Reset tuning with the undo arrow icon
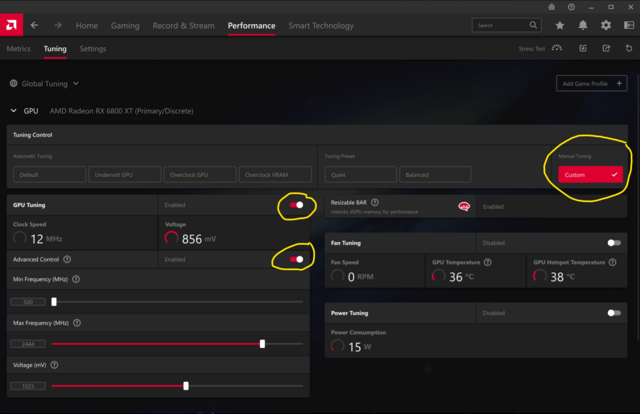The width and height of the screenshot is (640, 414). tap(627, 48)
